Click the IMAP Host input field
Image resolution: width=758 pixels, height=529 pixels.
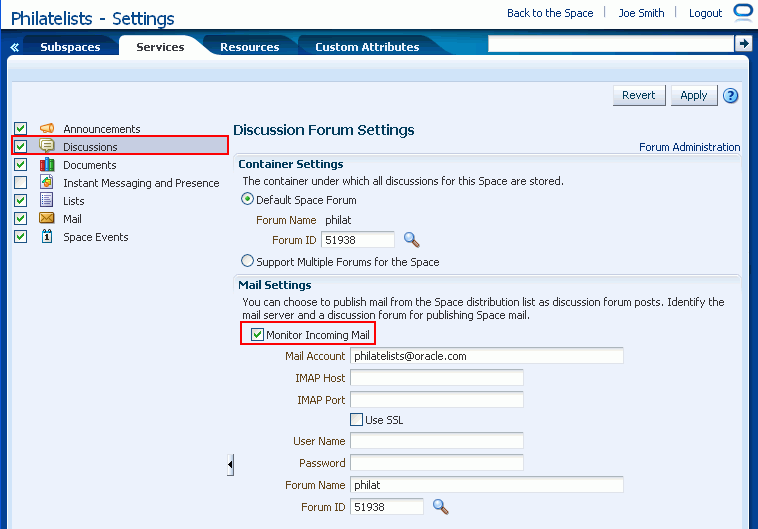click(x=437, y=378)
